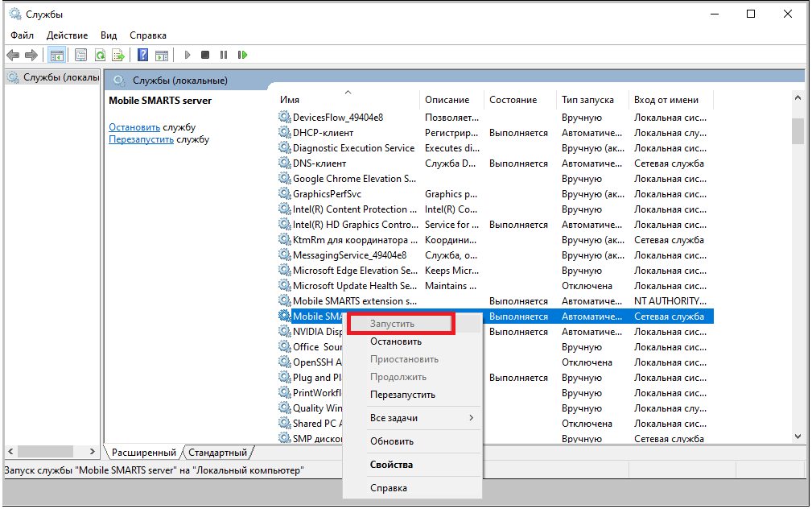This screenshot has width=812, height=509.
Task: Click the Pause service toolbar icon
Action: [224, 55]
